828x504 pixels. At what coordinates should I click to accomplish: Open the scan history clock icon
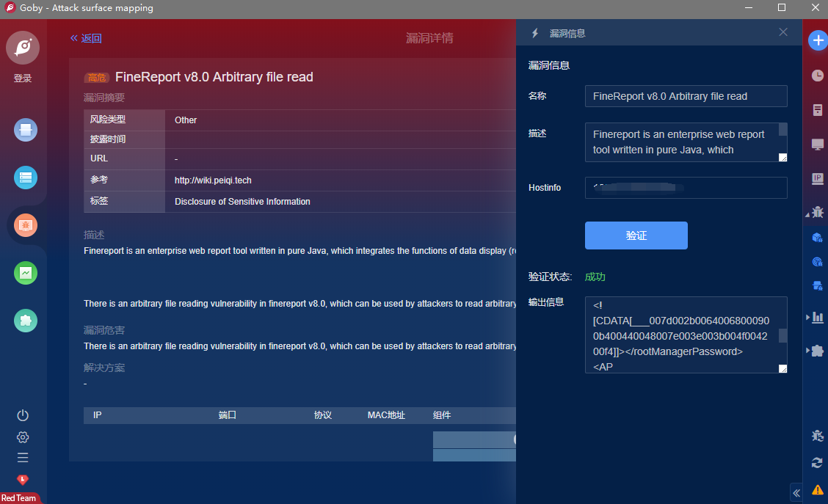(x=817, y=76)
